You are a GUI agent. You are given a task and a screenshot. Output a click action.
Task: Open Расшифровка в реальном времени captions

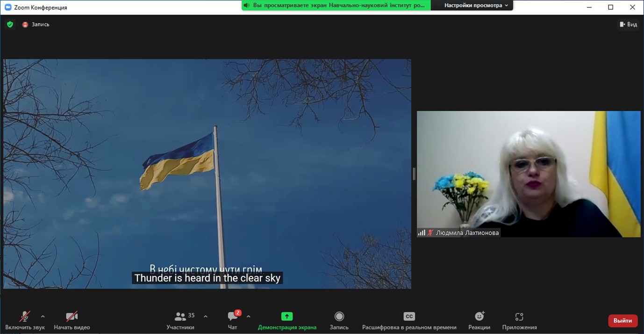point(409,320)
